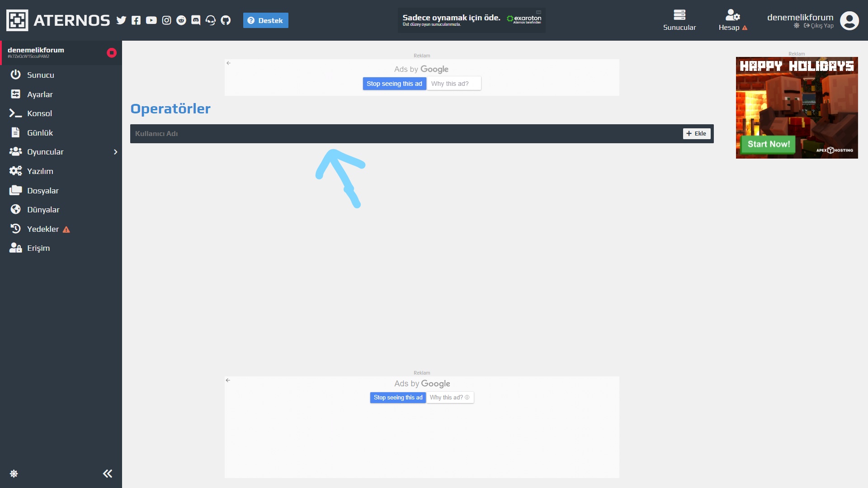Click the Aternos logo icon
The height and width of the screenshot is (488, 868).
[17, 20]
